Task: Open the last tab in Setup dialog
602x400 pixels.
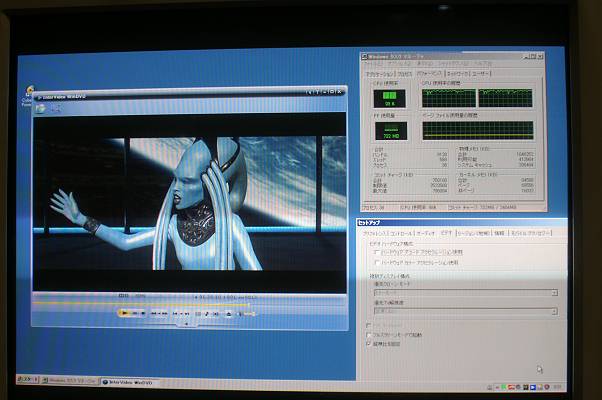Action: [531, 233]
